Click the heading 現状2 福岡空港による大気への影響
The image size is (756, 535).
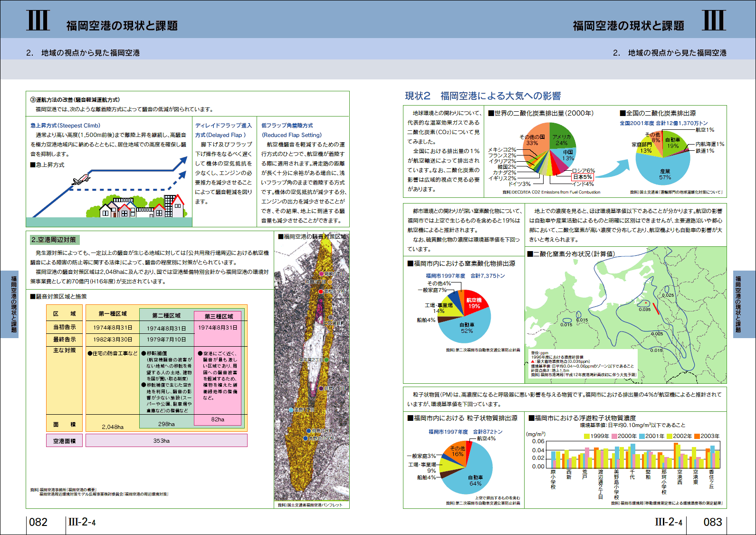pyautogui.click(x=483, y=96)
